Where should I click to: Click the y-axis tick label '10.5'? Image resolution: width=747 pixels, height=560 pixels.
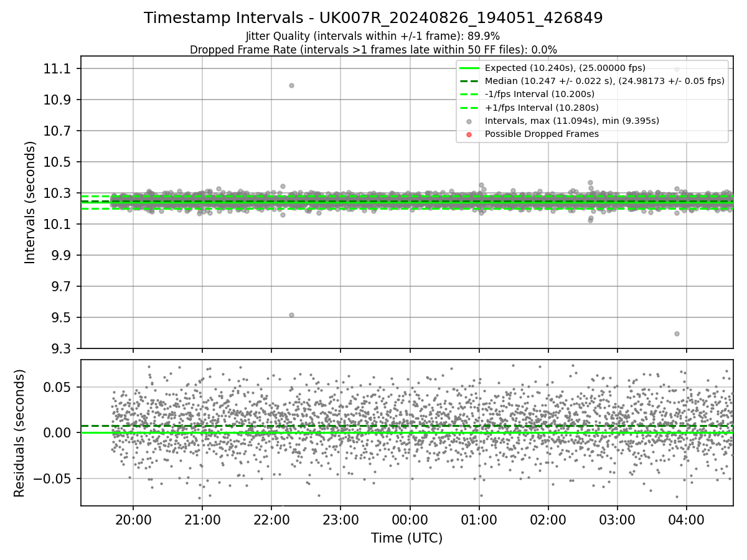tap(56, 162)
